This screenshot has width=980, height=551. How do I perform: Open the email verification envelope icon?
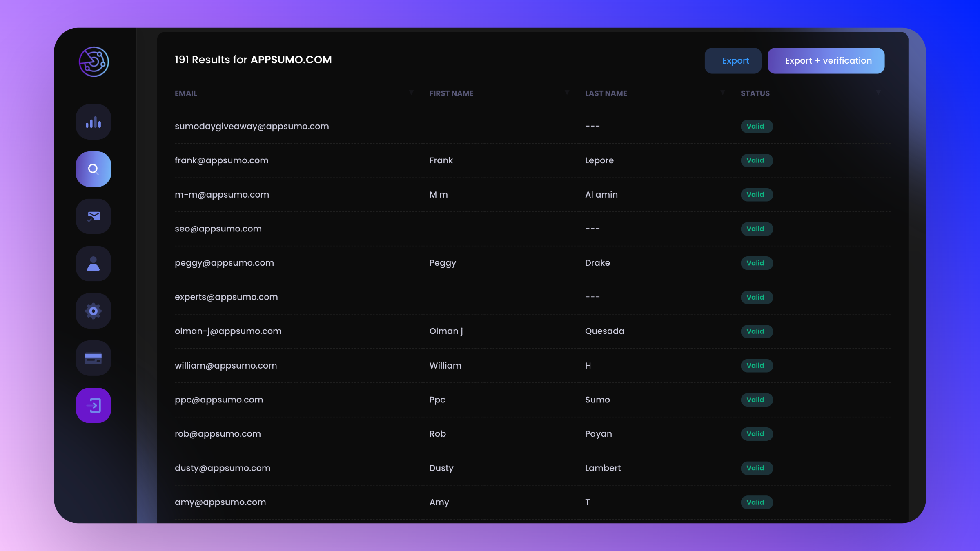94,216
